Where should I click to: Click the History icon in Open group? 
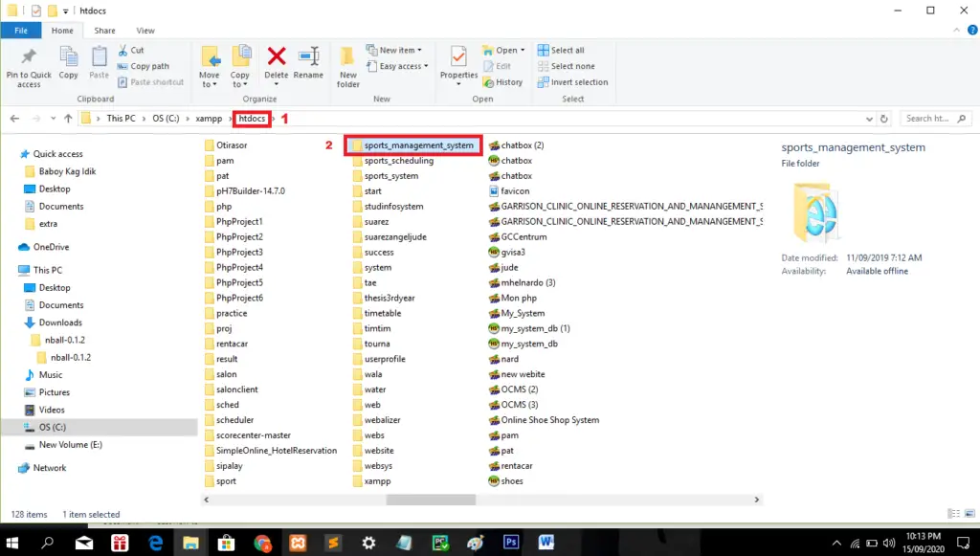503,82
